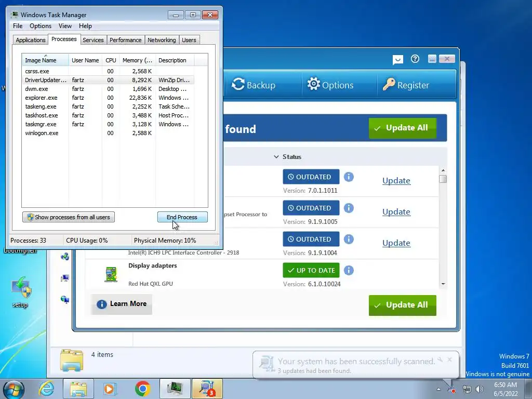Launch Internet Explorer from the taskbar
This screenshot has width=532, height=399.
pos(46,389)
